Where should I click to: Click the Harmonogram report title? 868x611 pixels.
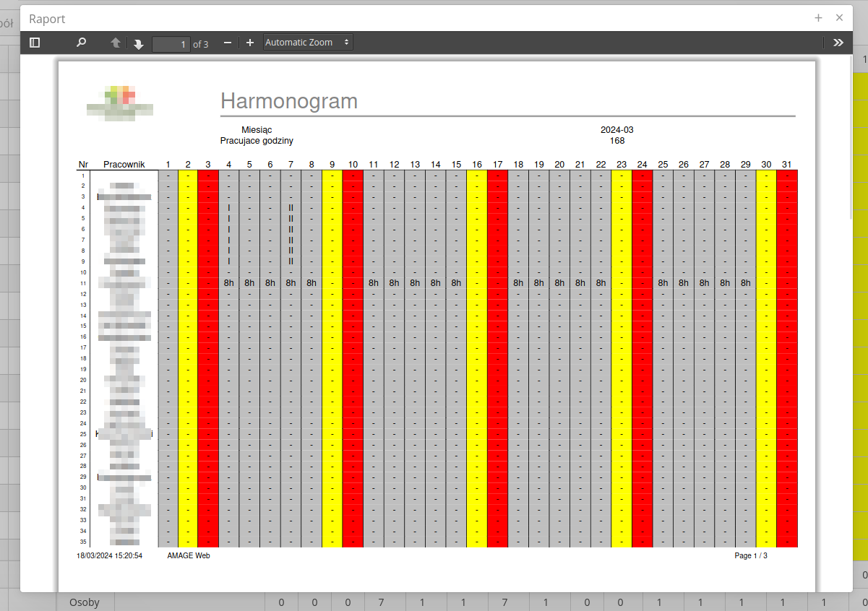coord(289,101)
